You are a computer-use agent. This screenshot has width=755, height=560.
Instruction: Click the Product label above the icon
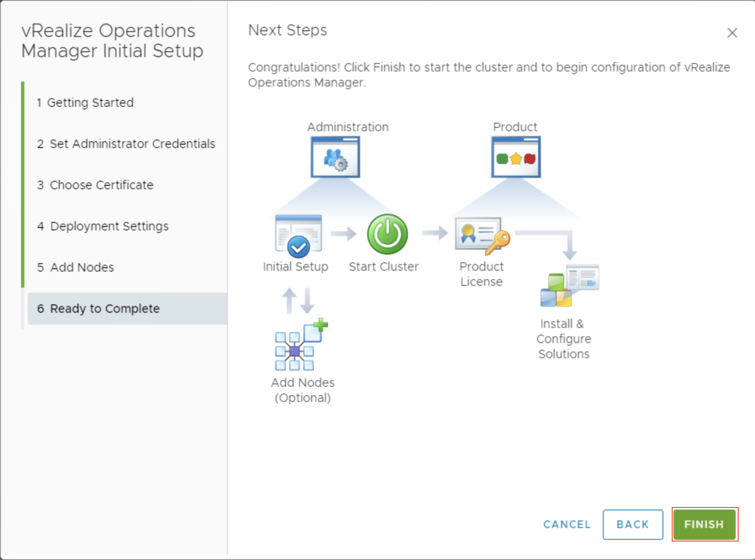coord(515,127)
